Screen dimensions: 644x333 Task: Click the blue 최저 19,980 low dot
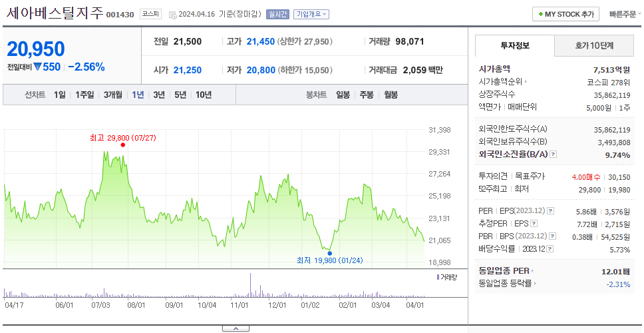[330, 253]
